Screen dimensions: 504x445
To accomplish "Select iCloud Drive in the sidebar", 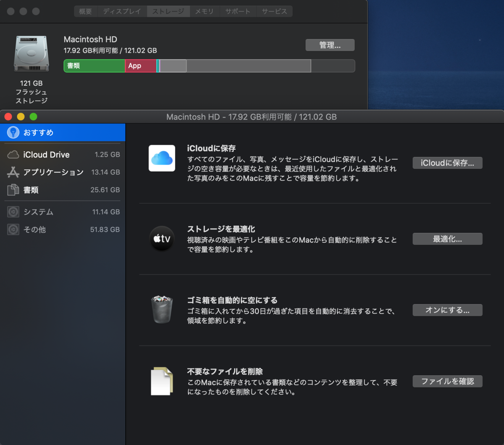I will pyautogui.click(x=63, y=155).
